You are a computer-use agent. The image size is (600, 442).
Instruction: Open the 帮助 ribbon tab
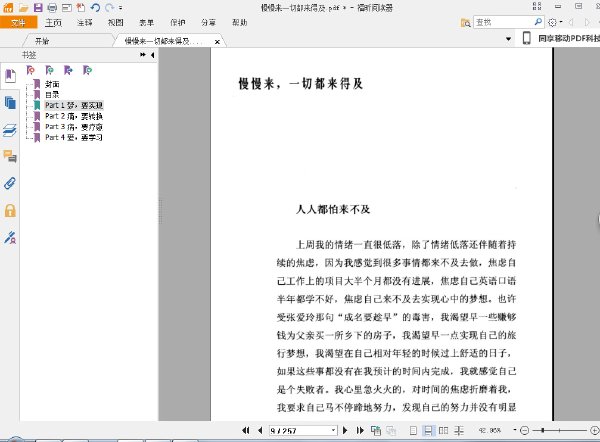click(240, 23)
